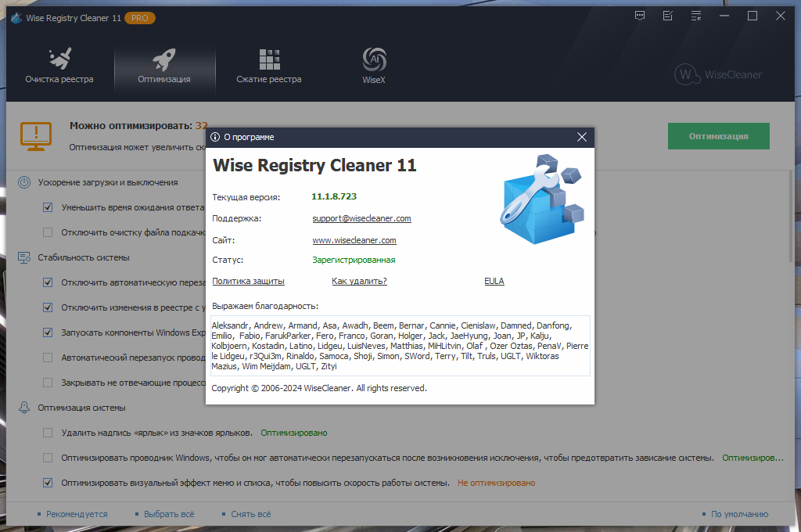Click the system stability section icon
The image size is (801, 532).
point(24,257)
